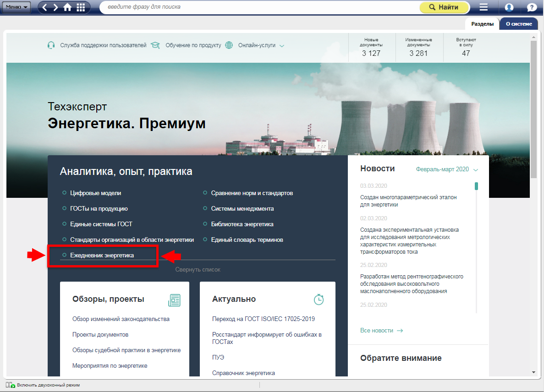The width and height of the screenshot is (544, 392).
Task: Select the Разделы tab
Action: pos(482,24)
